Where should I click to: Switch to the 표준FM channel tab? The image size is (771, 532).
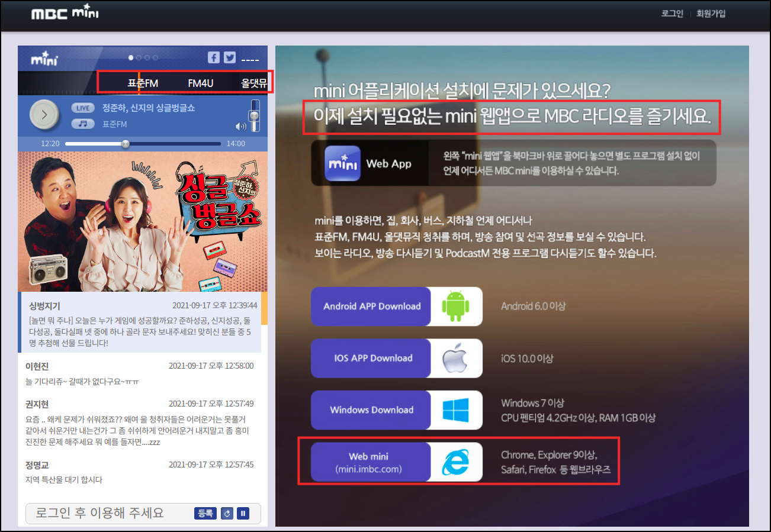(143, 83)
